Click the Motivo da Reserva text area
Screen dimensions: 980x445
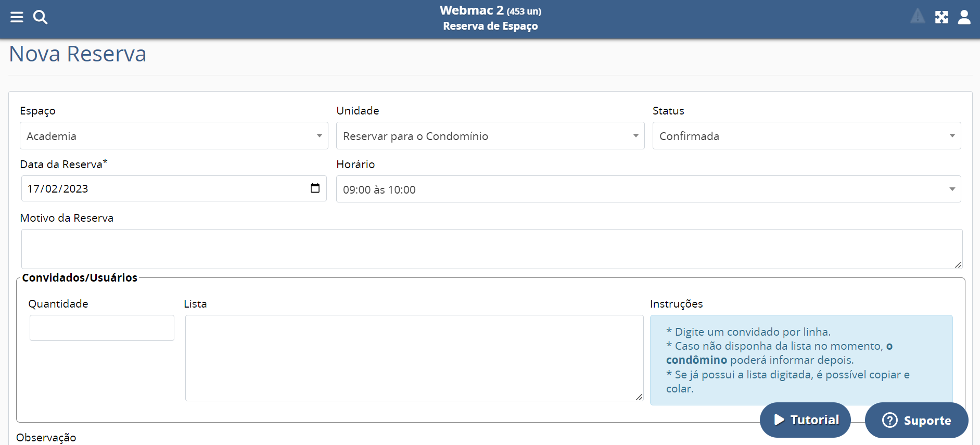491,249
